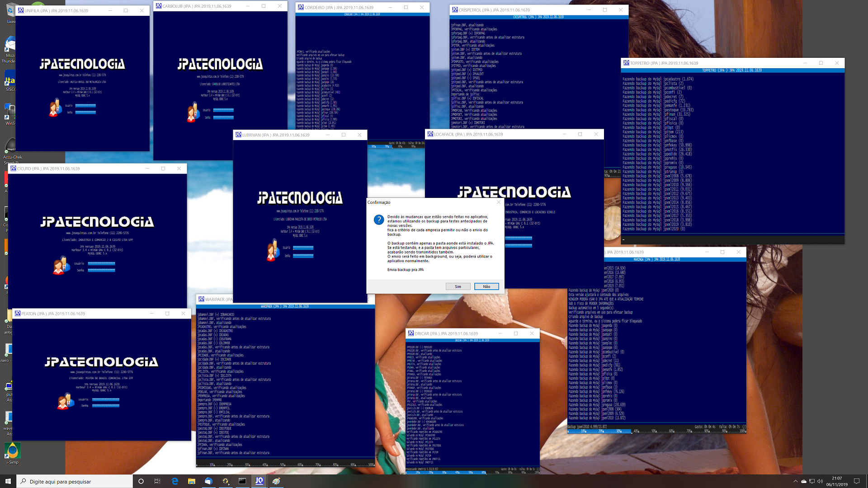The height and width of the screenshot is (488, 868).
Task: Expand hidden system tray icons
Action: point(796,482)
